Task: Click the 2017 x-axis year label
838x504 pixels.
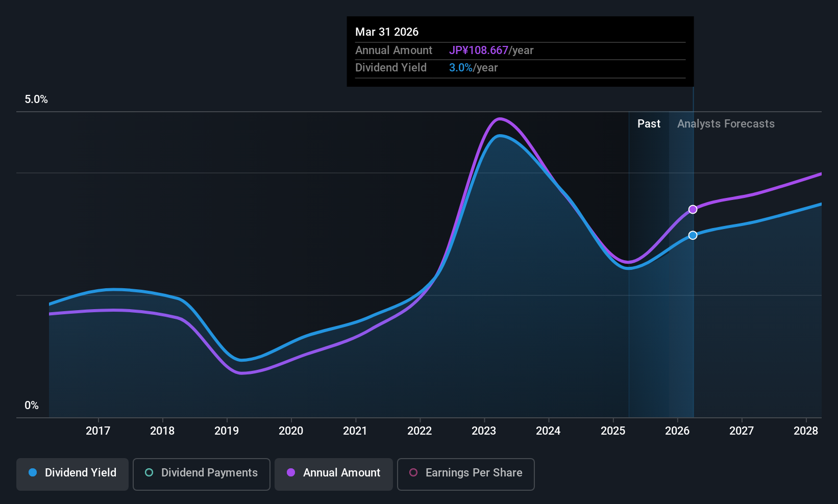Action: point(98,431)
